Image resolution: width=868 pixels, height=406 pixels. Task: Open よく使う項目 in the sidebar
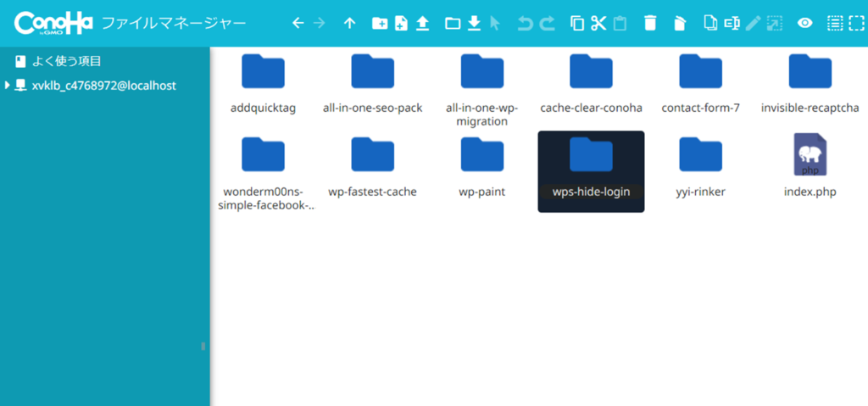(66, 62)
